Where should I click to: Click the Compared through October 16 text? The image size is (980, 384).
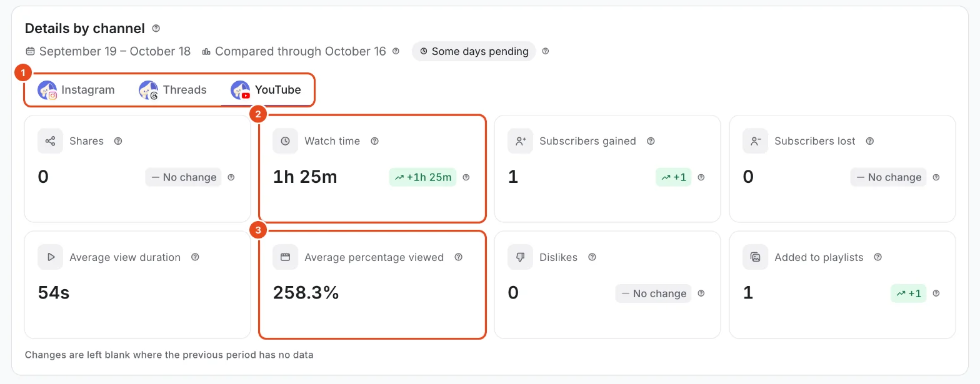(x=301, y=51)
